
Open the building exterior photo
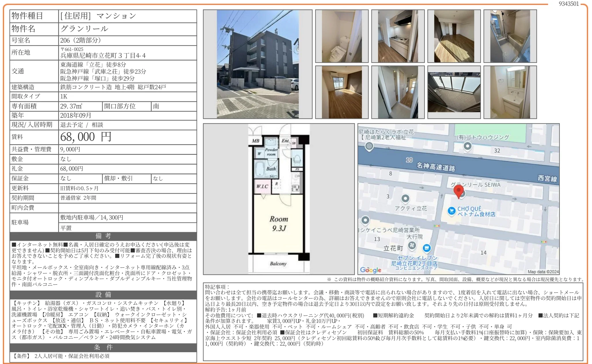click(x=257, y=64)
